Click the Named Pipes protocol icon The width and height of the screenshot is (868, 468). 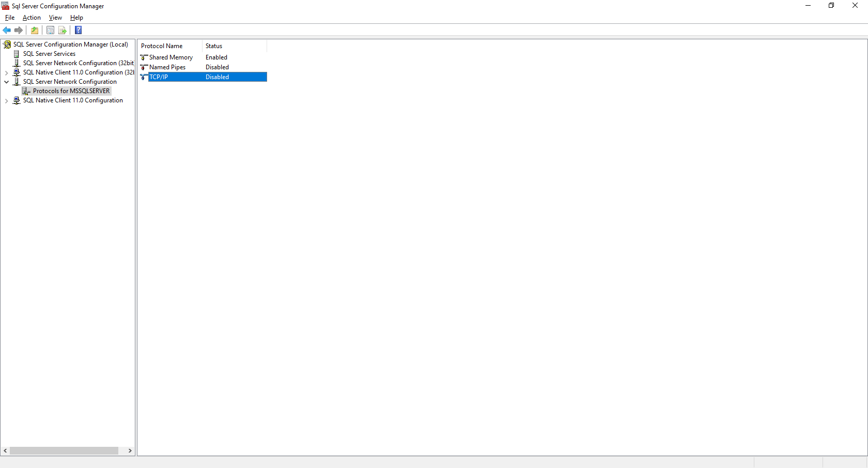pos(144,67)
